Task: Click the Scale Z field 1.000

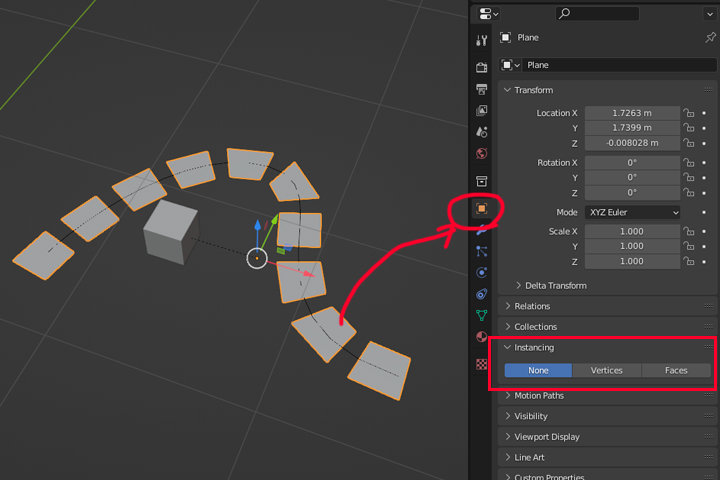Action: pos(632,261)
